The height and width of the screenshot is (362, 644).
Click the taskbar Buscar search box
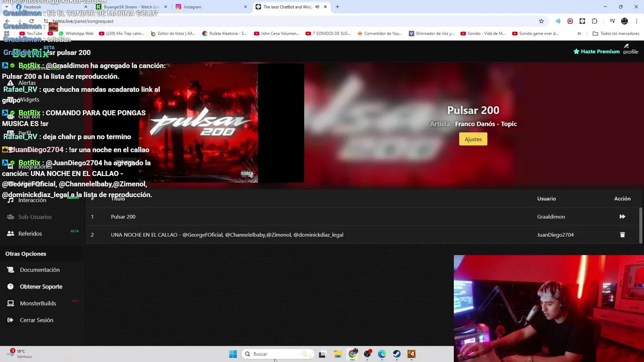(x=277, y=354)
